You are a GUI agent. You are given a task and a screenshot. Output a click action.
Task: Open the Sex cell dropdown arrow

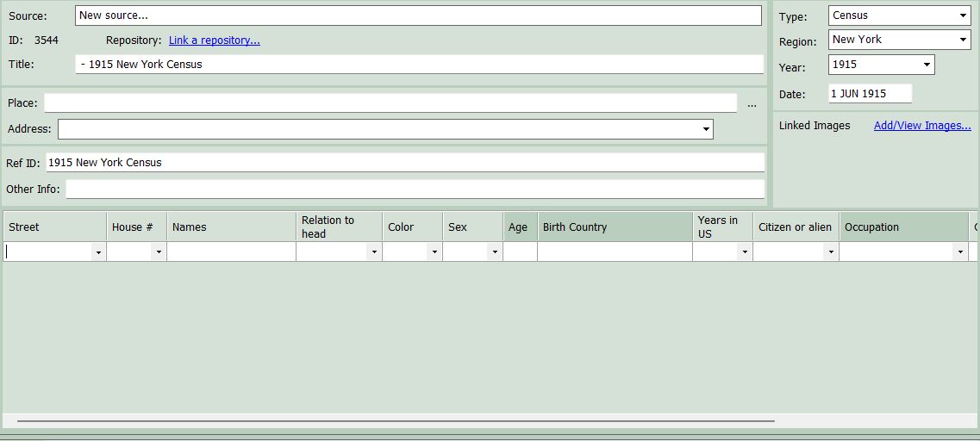495,252
